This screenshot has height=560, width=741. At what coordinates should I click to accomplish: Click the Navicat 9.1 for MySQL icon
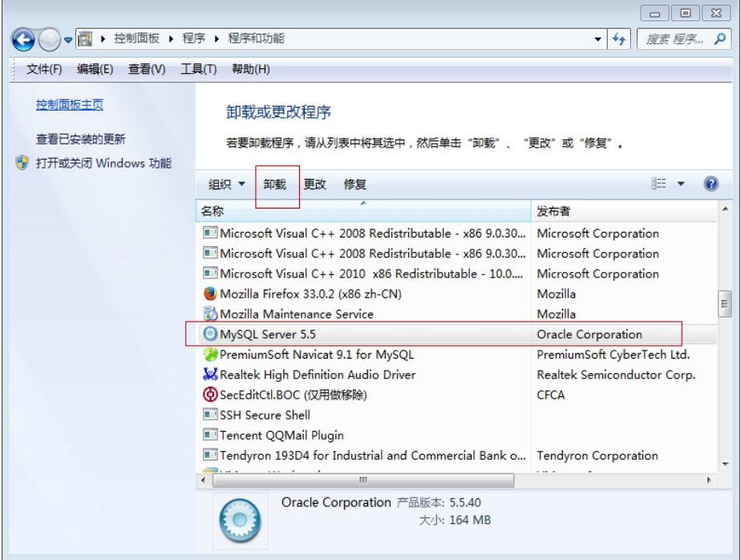coord(210,354)
